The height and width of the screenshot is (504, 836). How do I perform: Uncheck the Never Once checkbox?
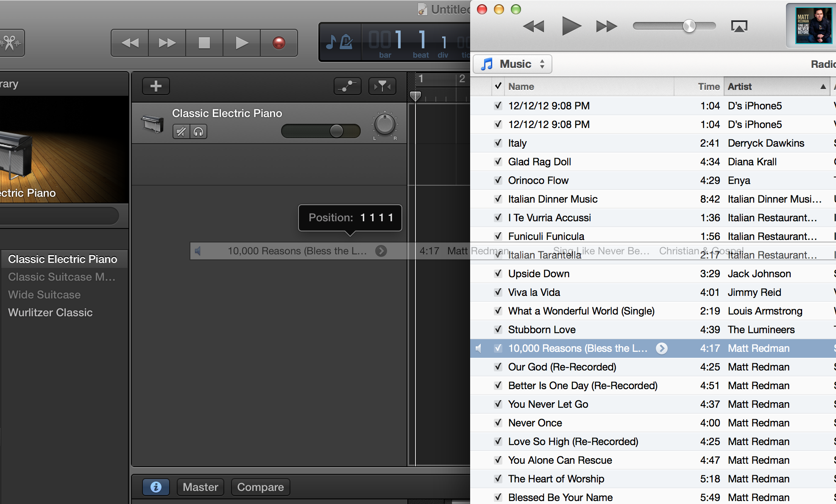click(498, 423)
